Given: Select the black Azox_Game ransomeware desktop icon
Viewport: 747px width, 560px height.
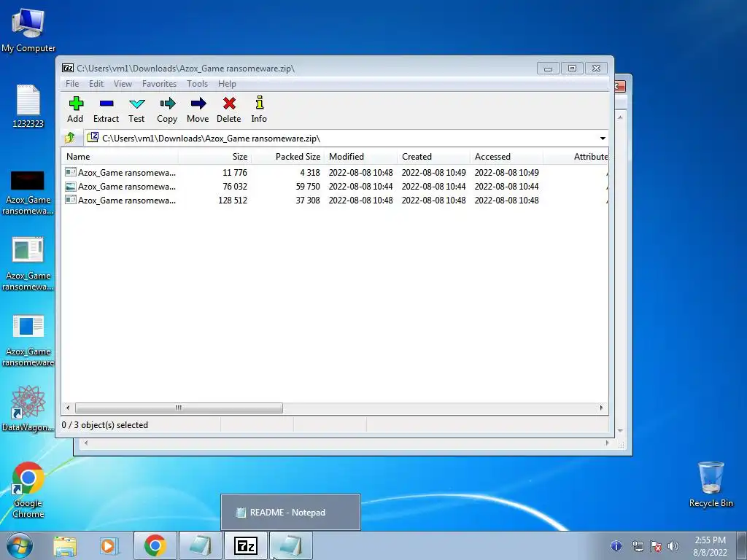Looking at the screenshot, I should click(28, 192).
